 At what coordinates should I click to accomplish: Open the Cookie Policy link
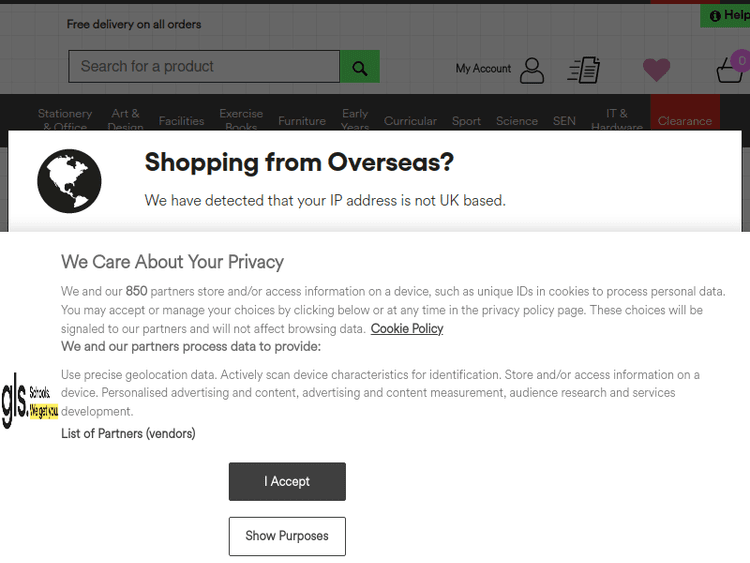pos(407,329)
